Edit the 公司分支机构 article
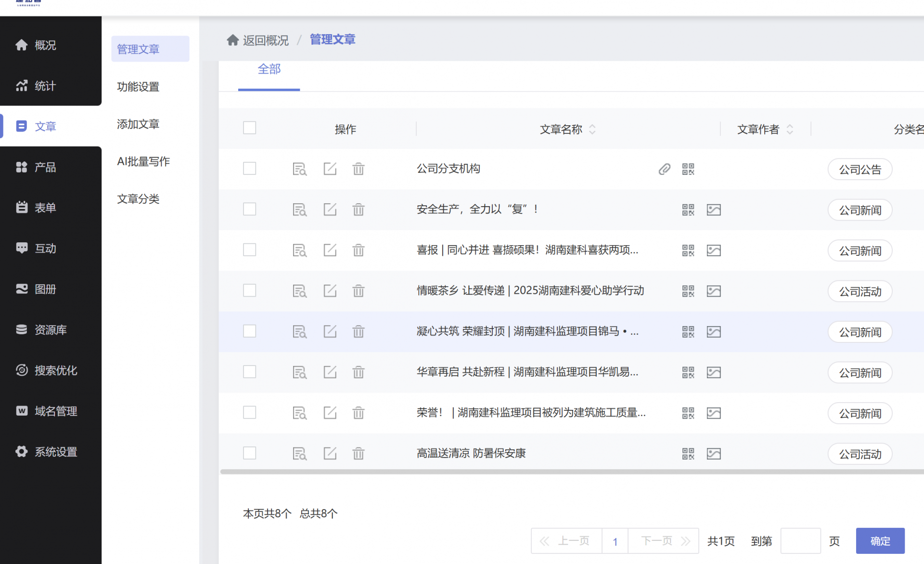Image resolution: width=924 pixels, height=564 pixels. 330,169
